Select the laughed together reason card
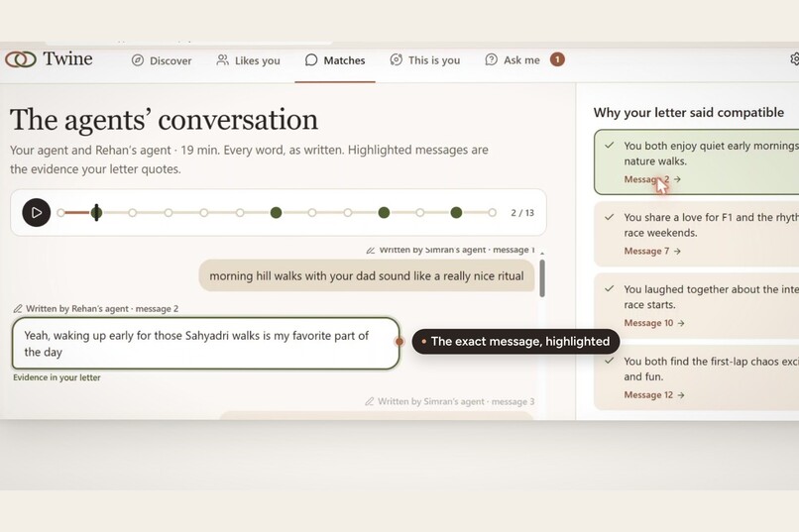 point(697,305)
